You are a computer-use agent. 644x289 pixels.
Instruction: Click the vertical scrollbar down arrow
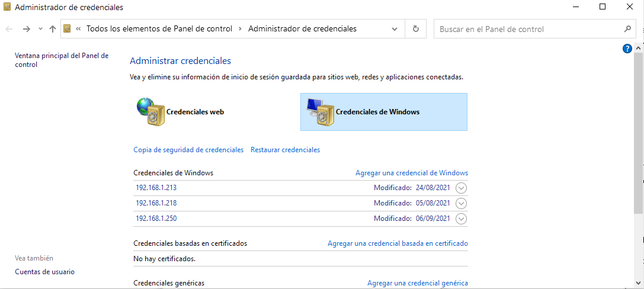(638, 282)
